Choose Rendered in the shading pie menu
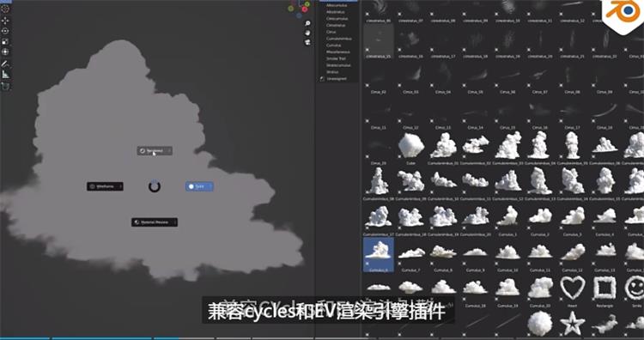The image size is (644, 340). [155, 151]
